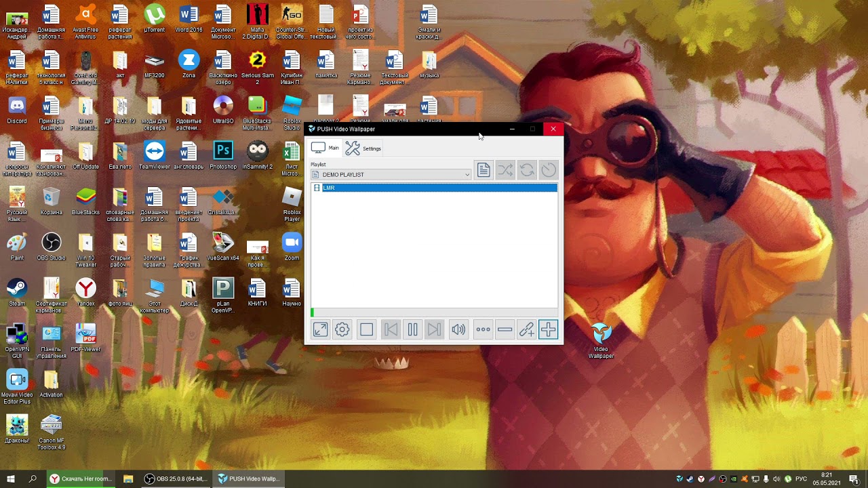Skip to the next video
The width and height of the screenshot is (868, 488).
[x=434, y=330]
